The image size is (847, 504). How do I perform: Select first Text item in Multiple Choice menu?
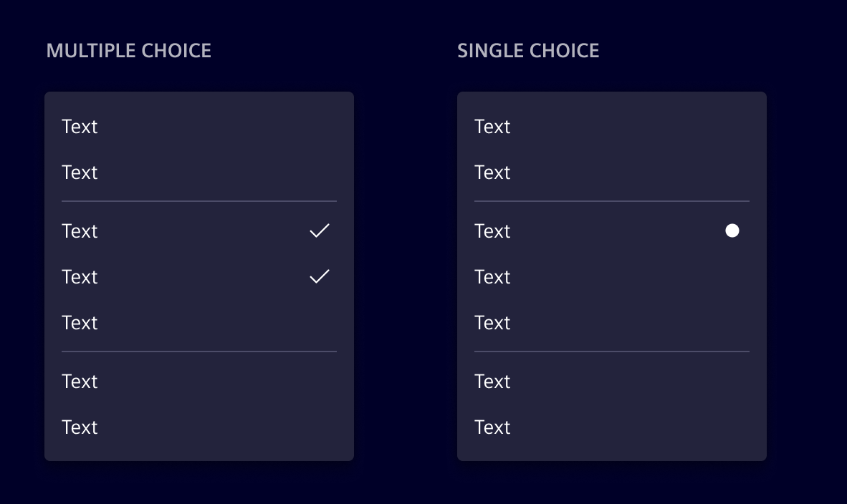80,127
